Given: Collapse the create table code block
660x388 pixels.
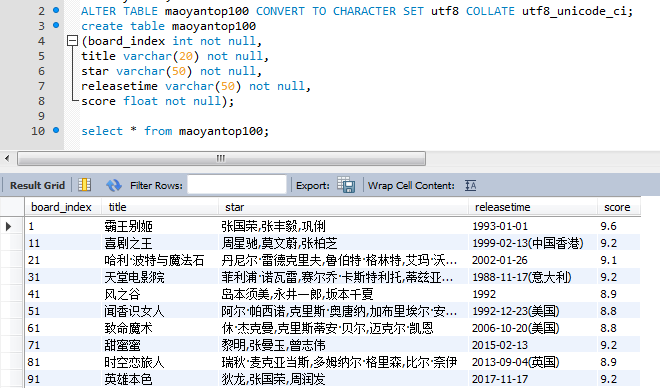Looking at the screenshot, I should tap(72, 41).
